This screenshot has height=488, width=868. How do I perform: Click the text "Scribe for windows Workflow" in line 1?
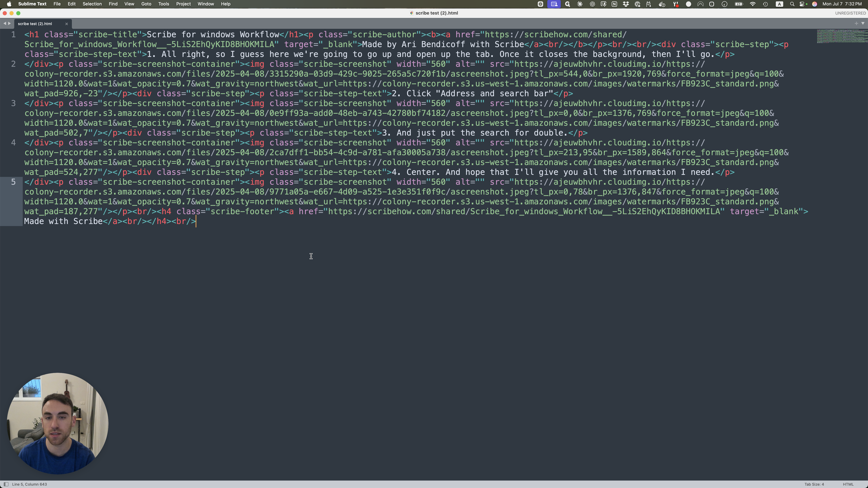213,35
